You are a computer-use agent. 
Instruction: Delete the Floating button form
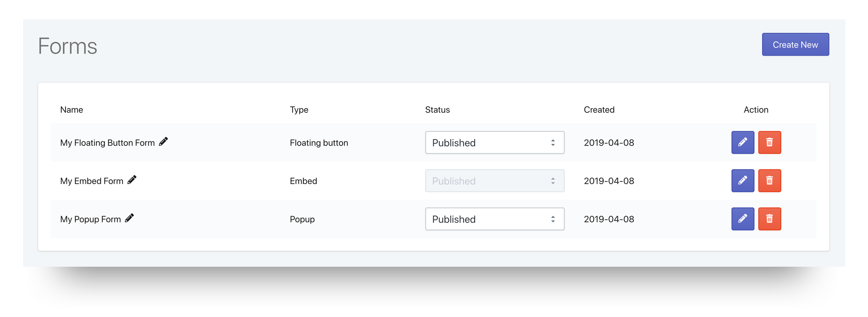click(769, 142)
